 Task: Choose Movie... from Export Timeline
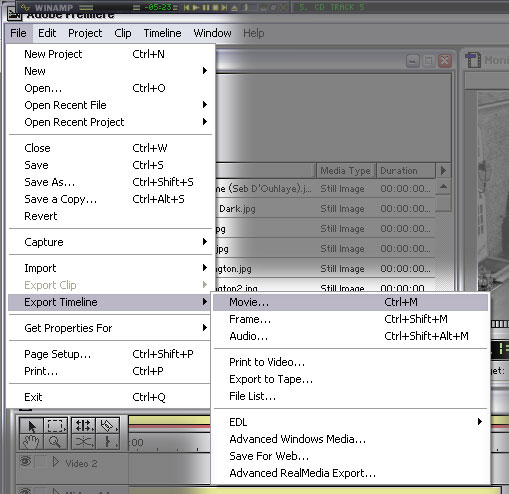point(351,302)
